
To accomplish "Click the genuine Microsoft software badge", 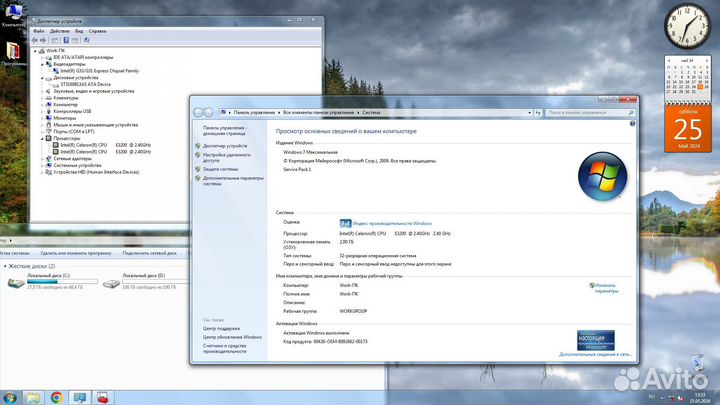I will 596,340.
